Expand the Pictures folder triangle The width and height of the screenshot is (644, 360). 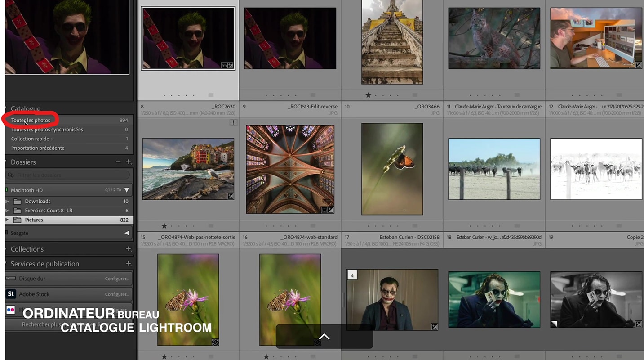click(x=7, y=220)
